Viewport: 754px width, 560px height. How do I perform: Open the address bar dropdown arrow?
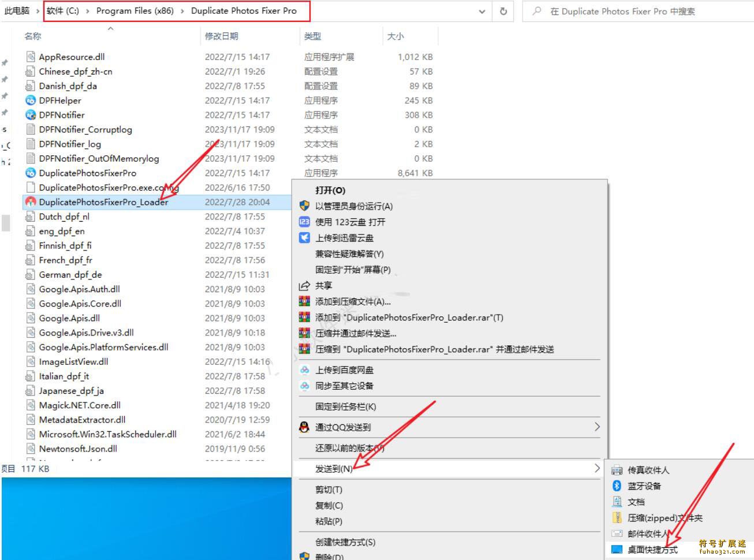[483, 10]
